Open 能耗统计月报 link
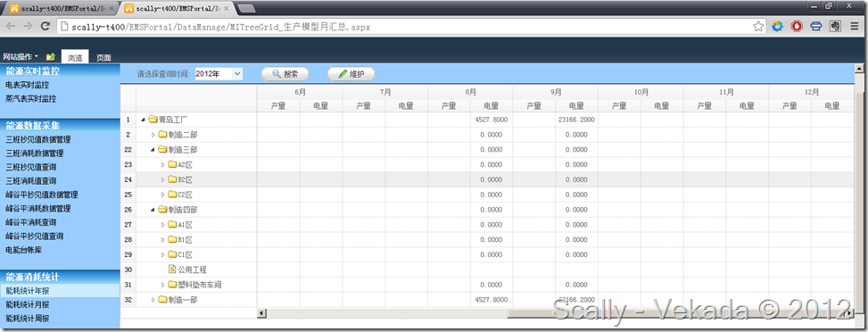Viewport: 868px width, 332px height. 27,304
